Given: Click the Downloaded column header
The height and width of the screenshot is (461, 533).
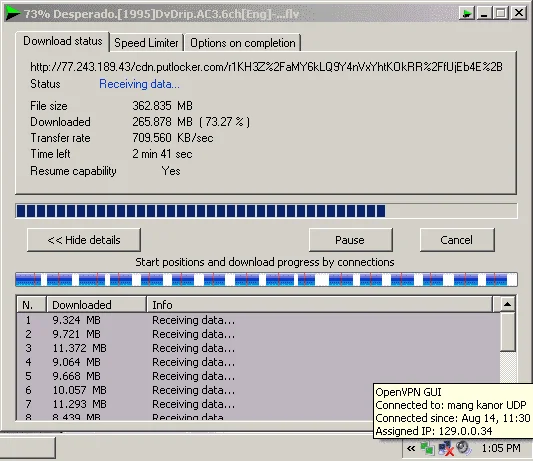Looking at the screenshot, I should 96,305.
